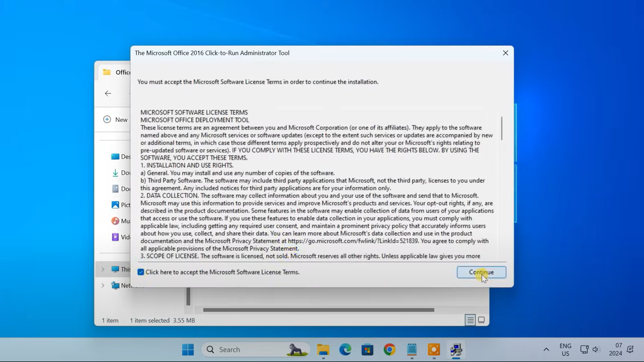Click the 'MICROSOFT OFFICE DEPLOYMENT TOOL' heading line
Viewport: 644px width, 362px height.
pos(195,120)
